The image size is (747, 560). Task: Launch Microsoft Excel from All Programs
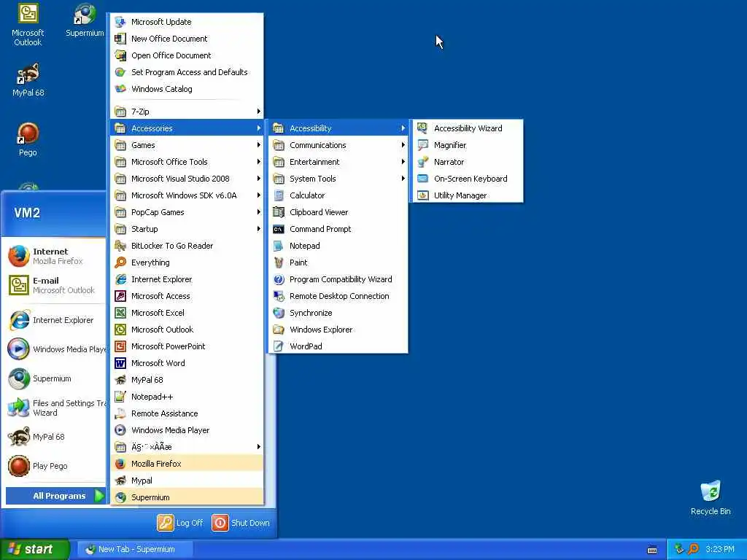[x=187, y=313]
